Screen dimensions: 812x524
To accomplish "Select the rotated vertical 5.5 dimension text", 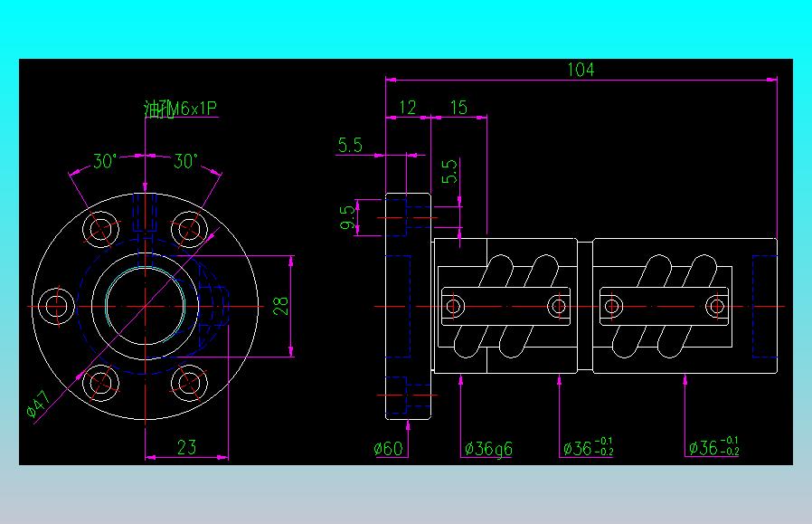I will [x=449, y=171].
